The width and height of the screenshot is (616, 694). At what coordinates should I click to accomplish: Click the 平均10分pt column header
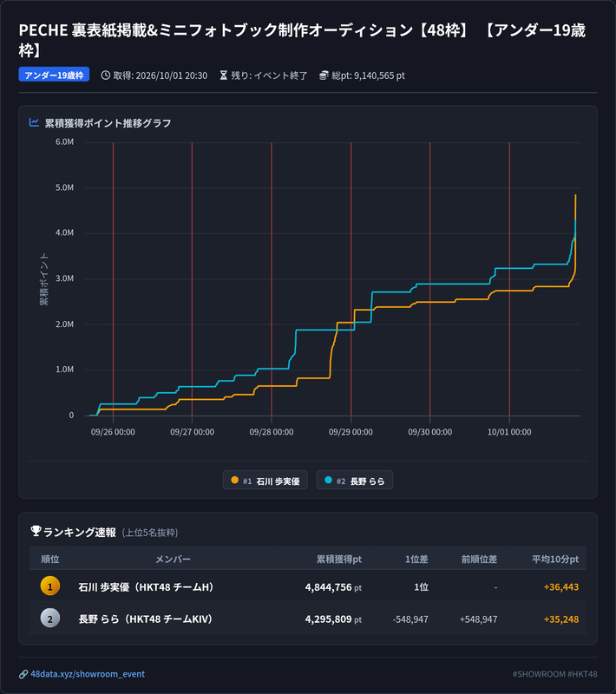click(x=555, y=559)
